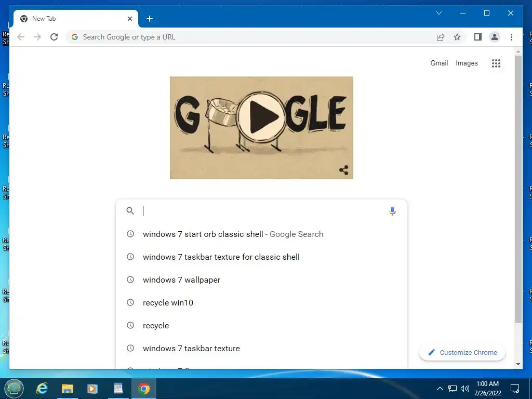The width and height of the screenshot is (532, 399).
Task: Open File Explorer from the taskbar
Action: (67, 389)
